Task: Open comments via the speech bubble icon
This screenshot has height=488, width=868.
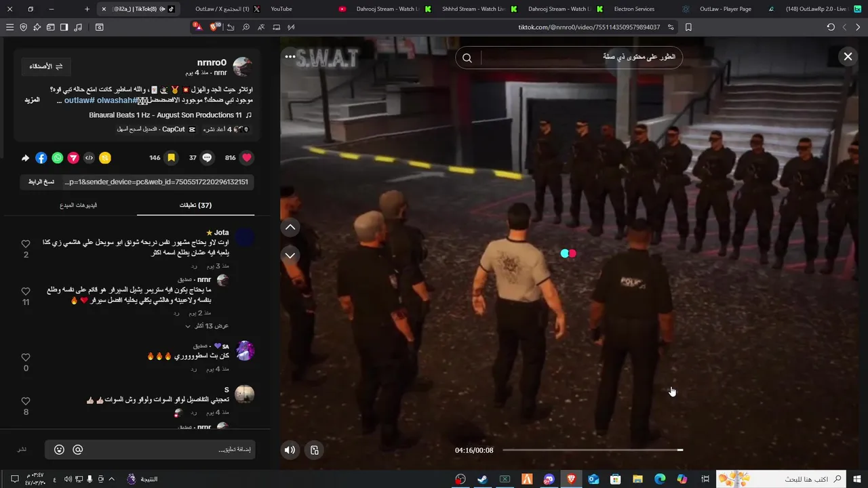Action: [x=208, y=158]
